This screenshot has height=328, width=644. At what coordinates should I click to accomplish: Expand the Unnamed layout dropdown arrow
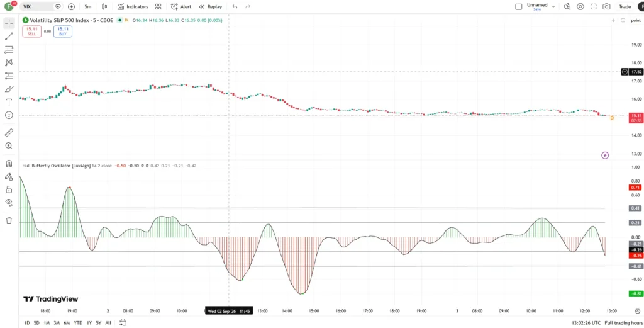click(553, 6)
